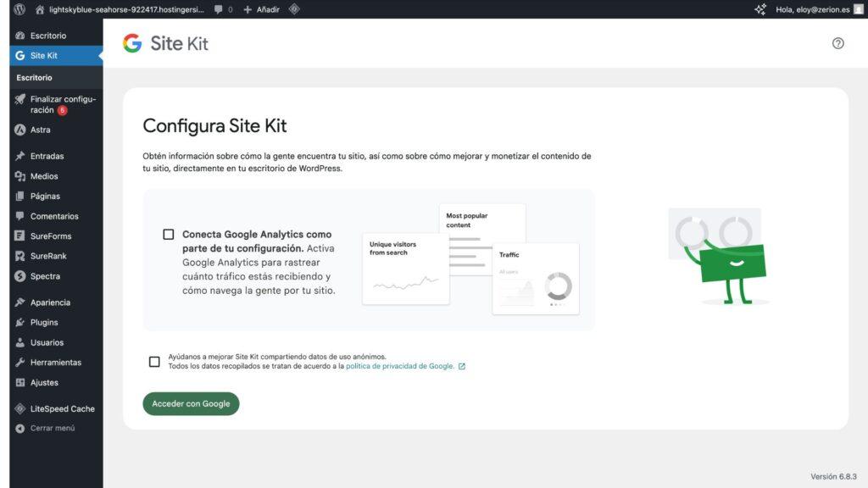This screenshot has width=868, height=488.
Task: Select Spectra in the admin sidebar
Action: coord(44,275)
